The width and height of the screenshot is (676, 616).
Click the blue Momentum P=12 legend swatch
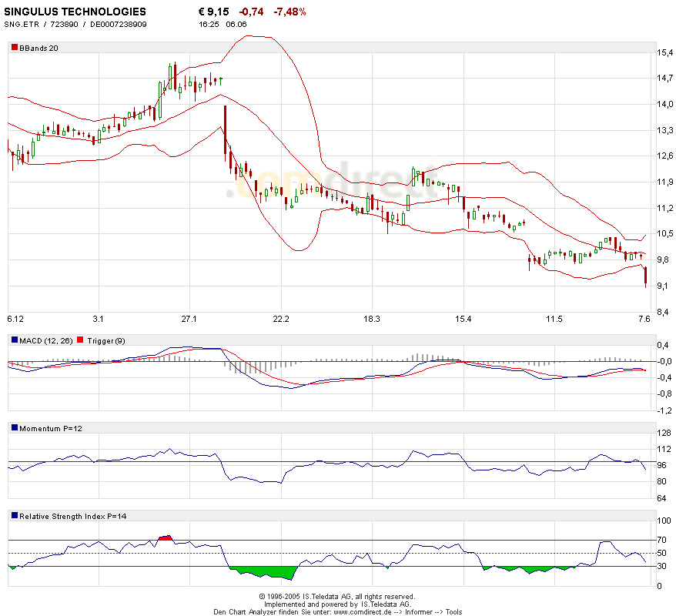15,427
